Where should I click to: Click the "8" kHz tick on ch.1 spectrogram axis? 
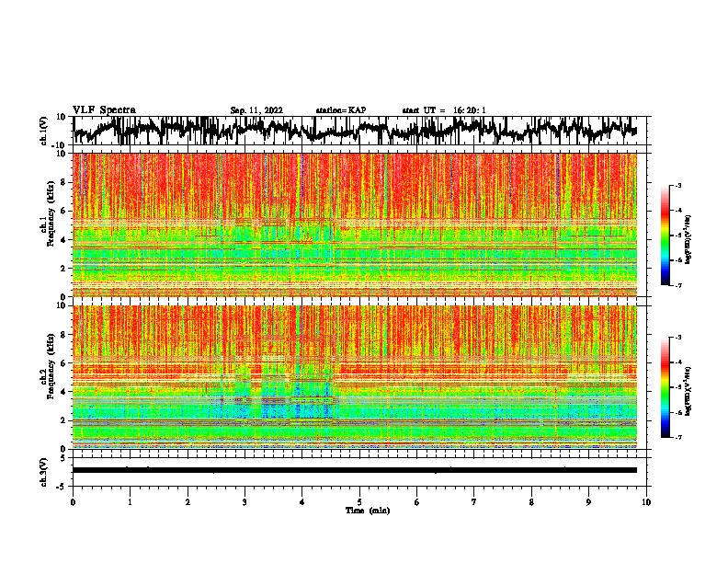coord(64,182)
